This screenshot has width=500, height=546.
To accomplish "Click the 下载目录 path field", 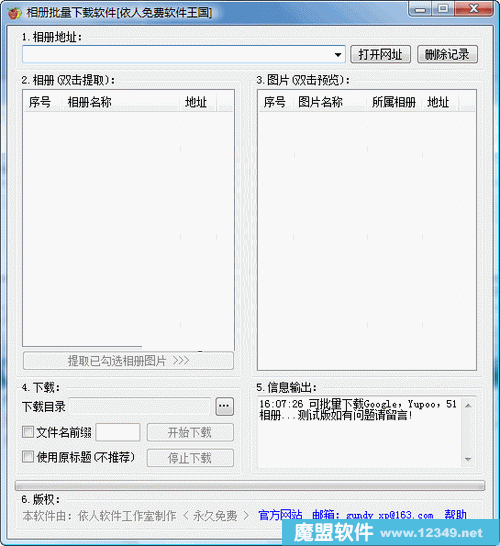I will pos(140,406).
